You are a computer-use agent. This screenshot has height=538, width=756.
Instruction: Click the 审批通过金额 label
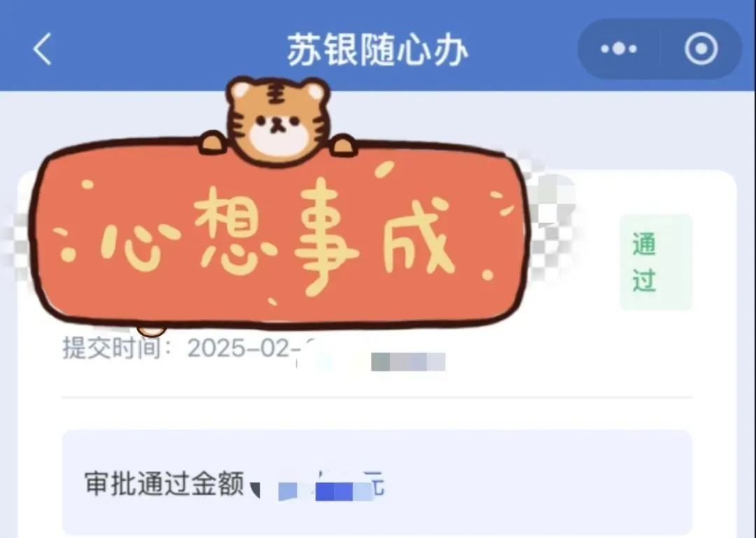[164, 483]
